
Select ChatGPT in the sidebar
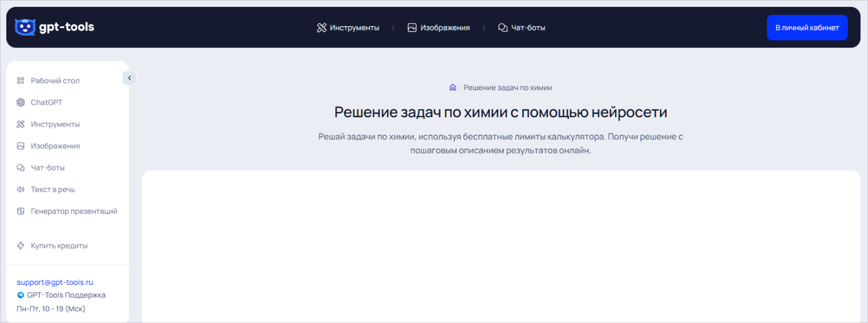(47, 102)
